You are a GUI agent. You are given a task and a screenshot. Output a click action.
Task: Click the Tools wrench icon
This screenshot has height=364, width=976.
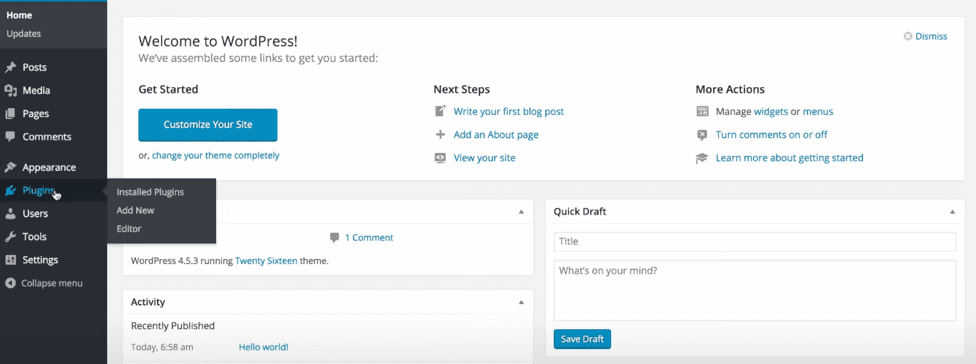tap(10, 236)
